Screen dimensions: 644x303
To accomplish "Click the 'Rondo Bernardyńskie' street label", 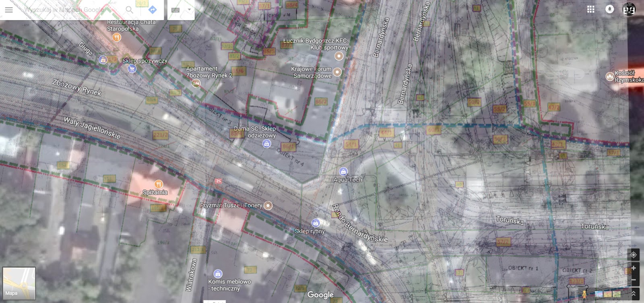I will 359,224.
